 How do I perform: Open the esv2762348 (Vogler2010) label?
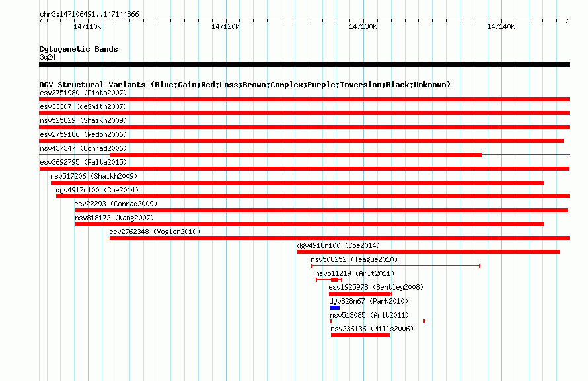(155, 232)
